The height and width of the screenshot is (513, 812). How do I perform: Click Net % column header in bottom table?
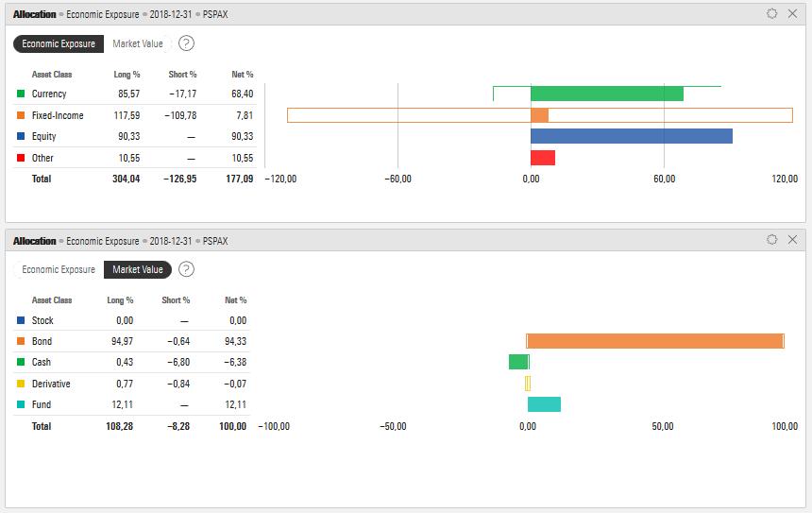pyautogui.click(x=235, y=300)
